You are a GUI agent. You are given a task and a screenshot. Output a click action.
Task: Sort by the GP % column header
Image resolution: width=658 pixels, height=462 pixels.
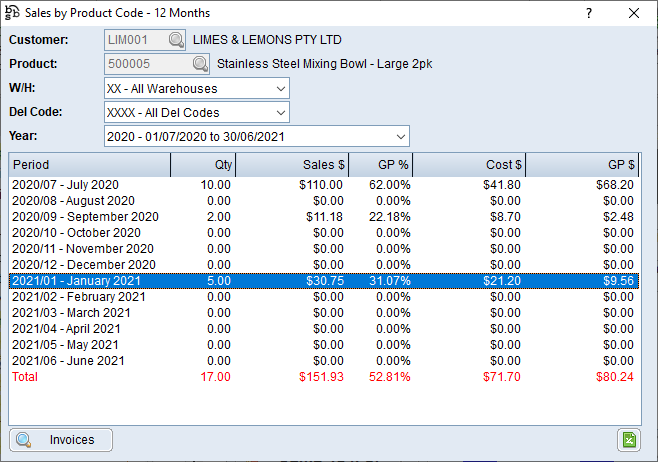(379, 165)
